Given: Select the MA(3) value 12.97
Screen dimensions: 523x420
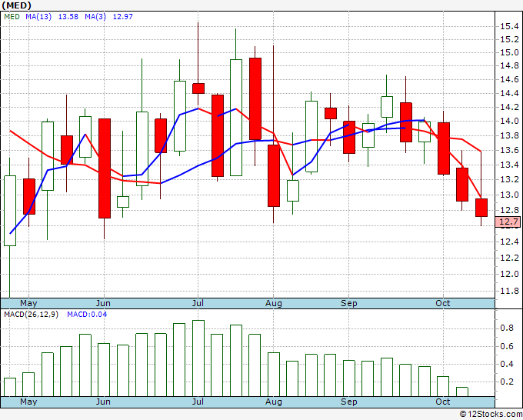Looking at the screenshot, I should click(x=123, y=16).
